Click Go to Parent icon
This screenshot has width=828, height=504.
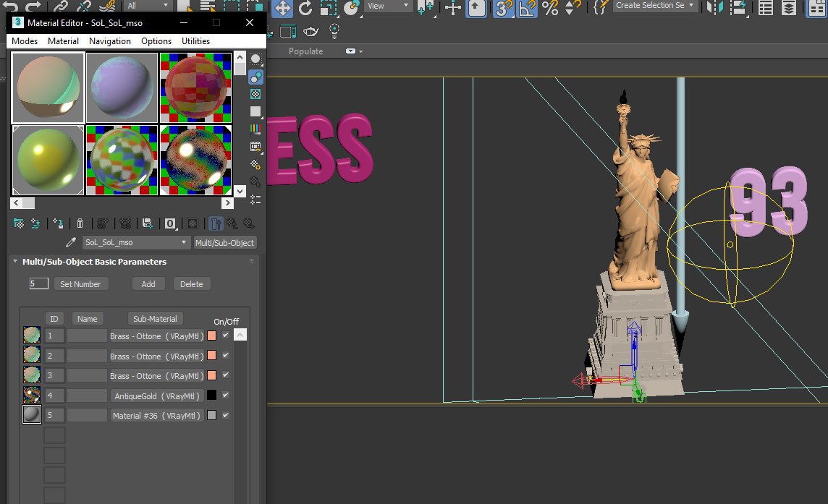232,223
